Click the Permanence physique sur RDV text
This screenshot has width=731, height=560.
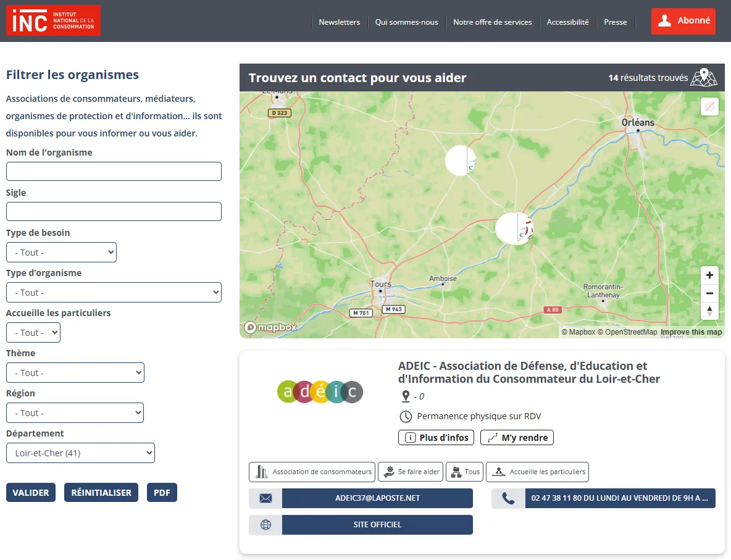[x=478, y=416]
